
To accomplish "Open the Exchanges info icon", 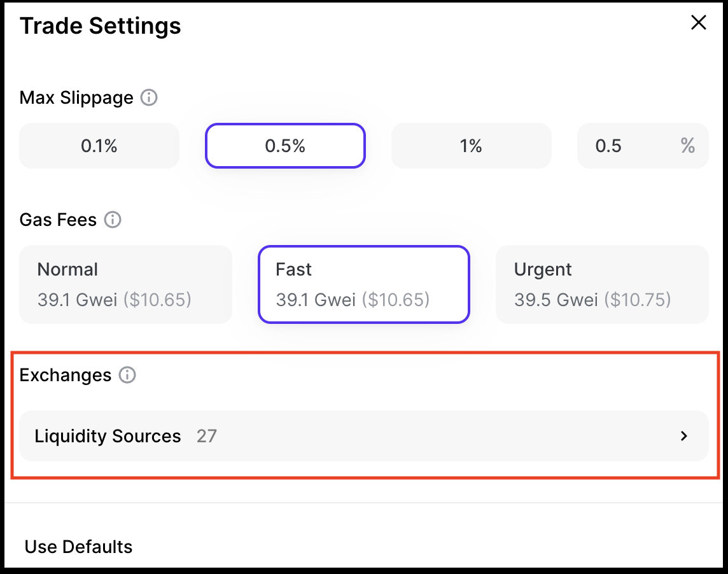I will (x=127, y=375).
